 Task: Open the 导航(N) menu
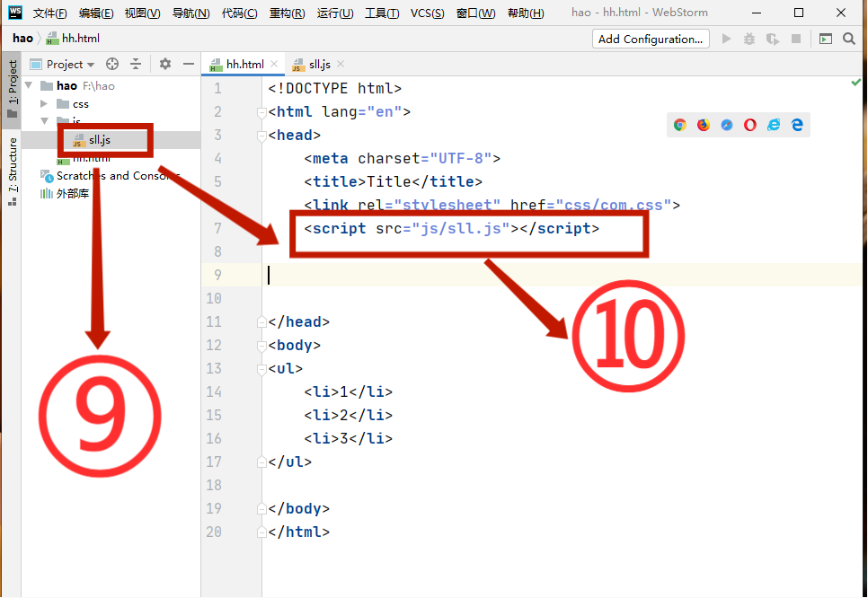point(191,13)
